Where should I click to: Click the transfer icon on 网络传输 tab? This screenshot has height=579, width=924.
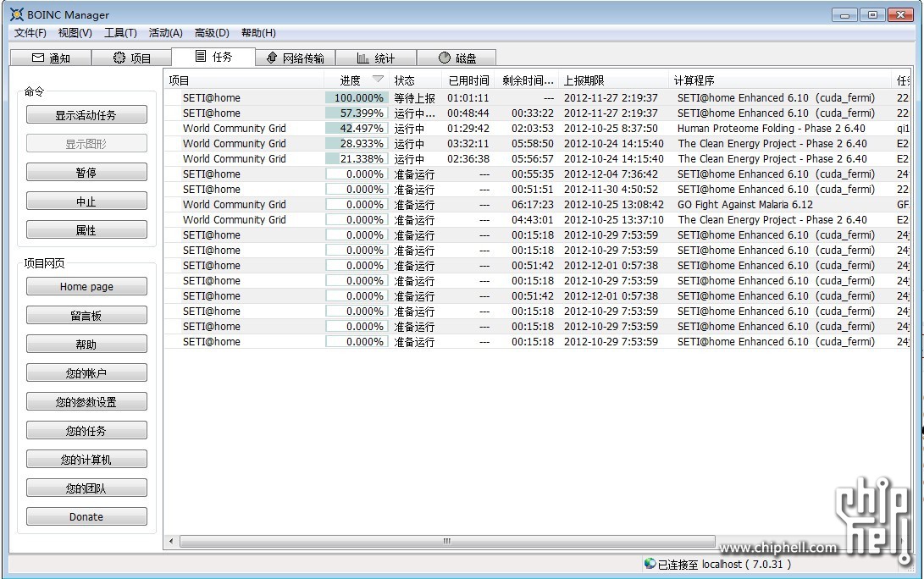272,57
